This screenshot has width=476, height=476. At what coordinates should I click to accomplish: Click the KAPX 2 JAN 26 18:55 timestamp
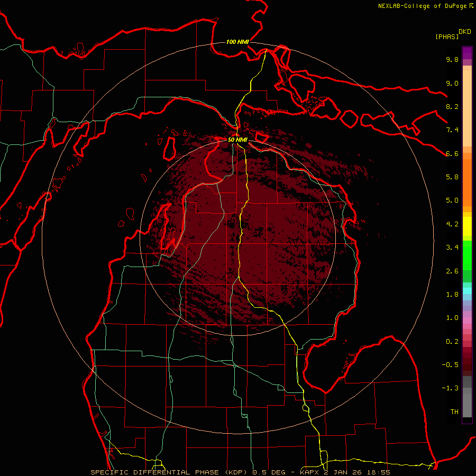click(x=345, y=472)
